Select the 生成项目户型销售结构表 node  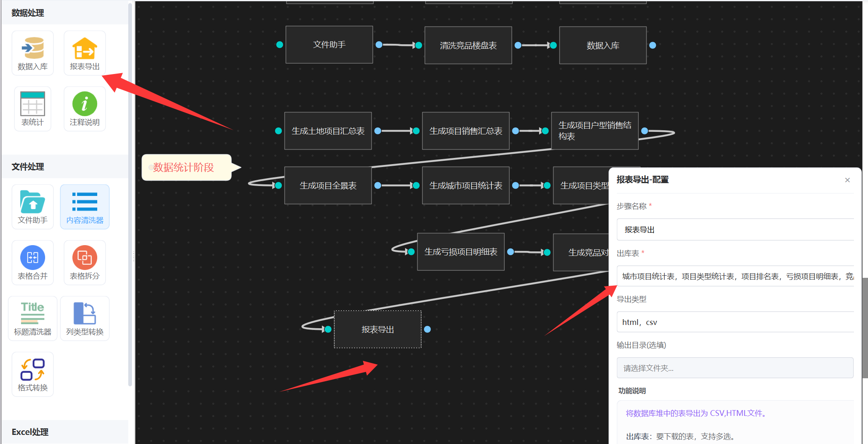coord(595,131)
